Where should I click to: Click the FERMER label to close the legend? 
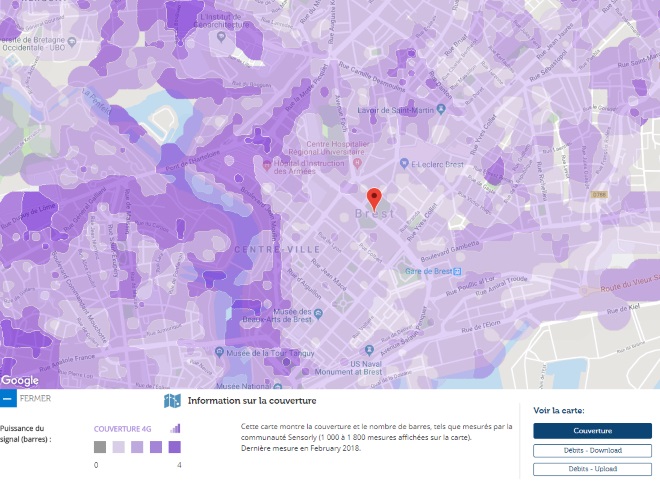tap(36, 400)
